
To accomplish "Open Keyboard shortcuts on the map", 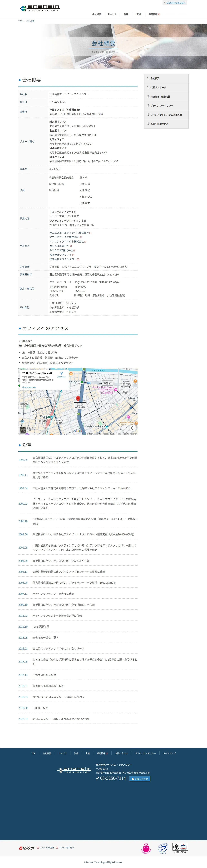I will coord(93,434).
